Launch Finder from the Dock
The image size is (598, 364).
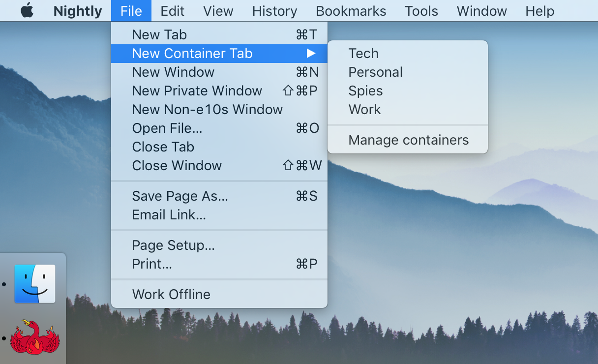coord(34,284)
